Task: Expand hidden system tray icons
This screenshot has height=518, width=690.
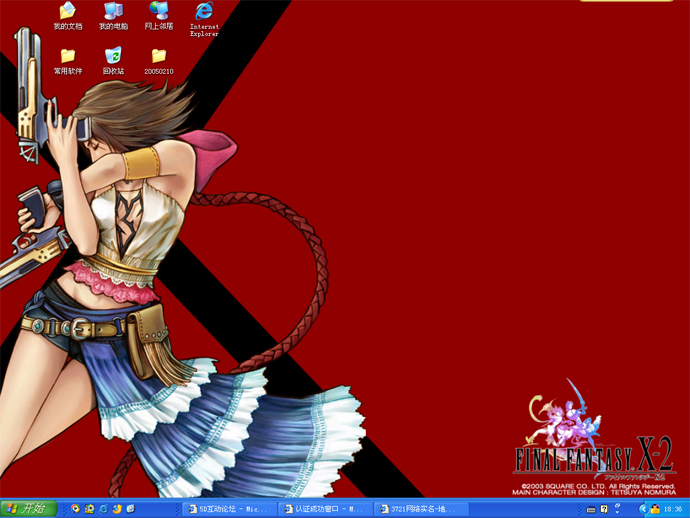Action: (x=643, y=509)
